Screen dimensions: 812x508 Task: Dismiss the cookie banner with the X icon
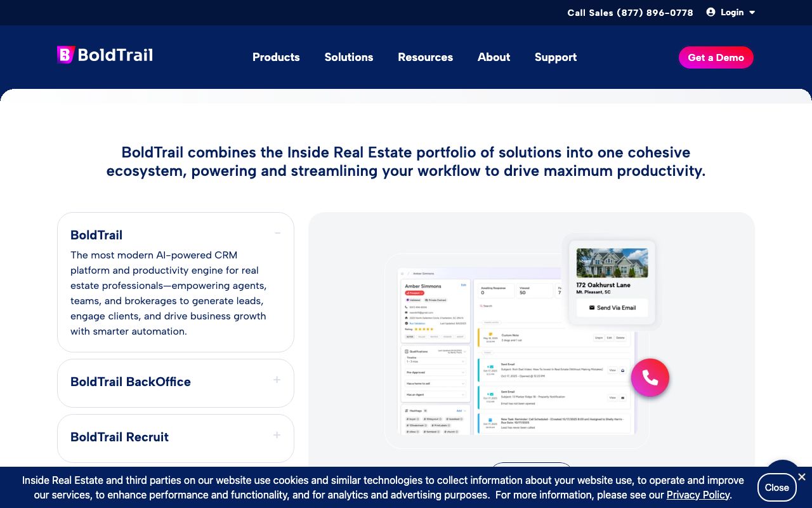coord(802,477)
